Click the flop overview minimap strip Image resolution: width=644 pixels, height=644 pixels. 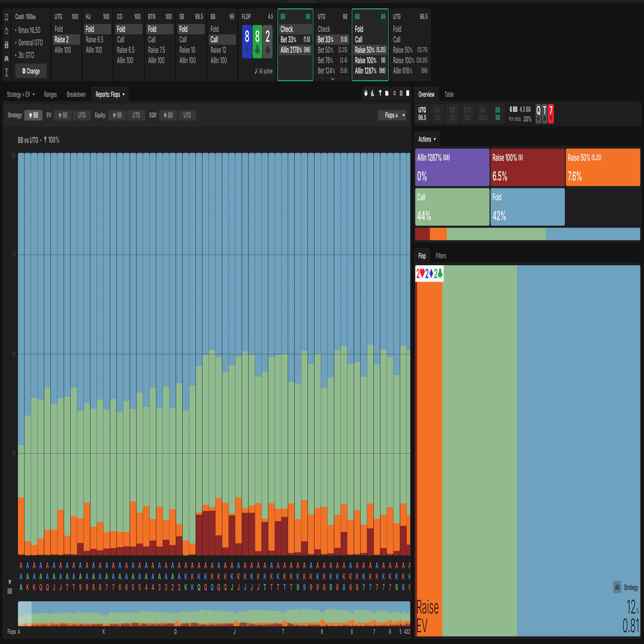(214, 613)
